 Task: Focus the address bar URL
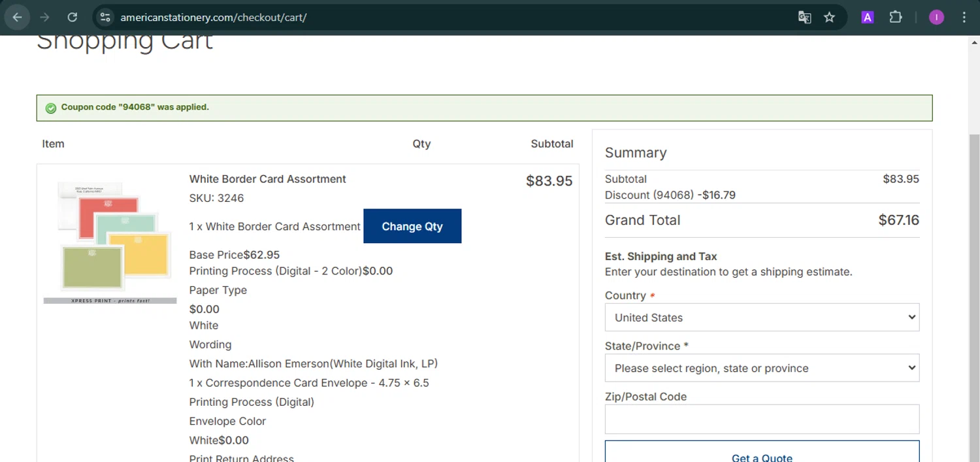click(214, 18)
